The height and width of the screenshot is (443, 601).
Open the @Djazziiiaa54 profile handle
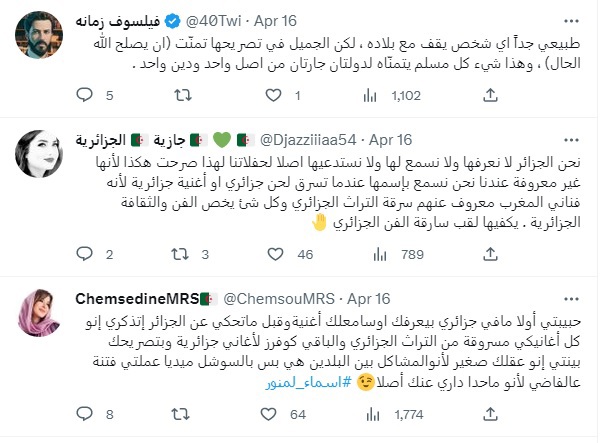[308, 140]
